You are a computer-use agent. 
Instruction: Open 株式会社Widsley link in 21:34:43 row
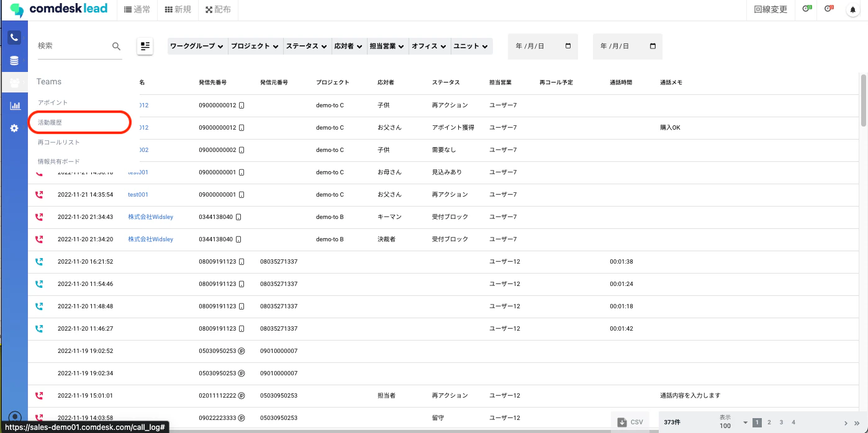(x=151, y=216)
